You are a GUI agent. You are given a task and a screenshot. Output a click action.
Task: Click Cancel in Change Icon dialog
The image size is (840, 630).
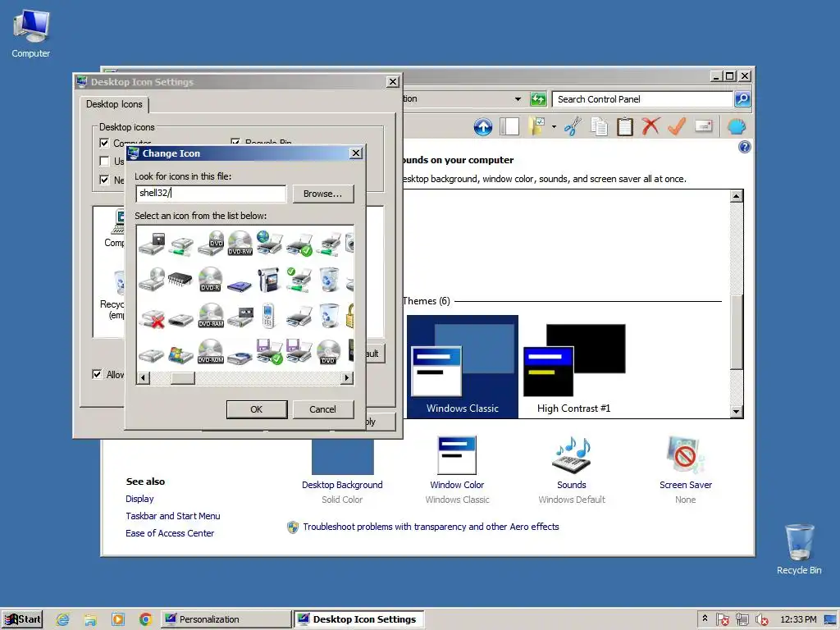coord(323,409)
